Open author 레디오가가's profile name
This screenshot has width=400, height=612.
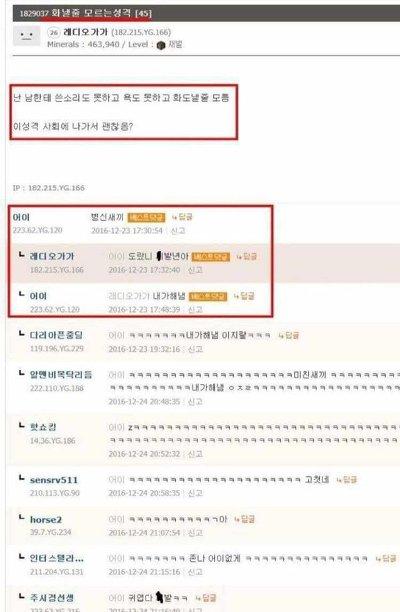85,32
